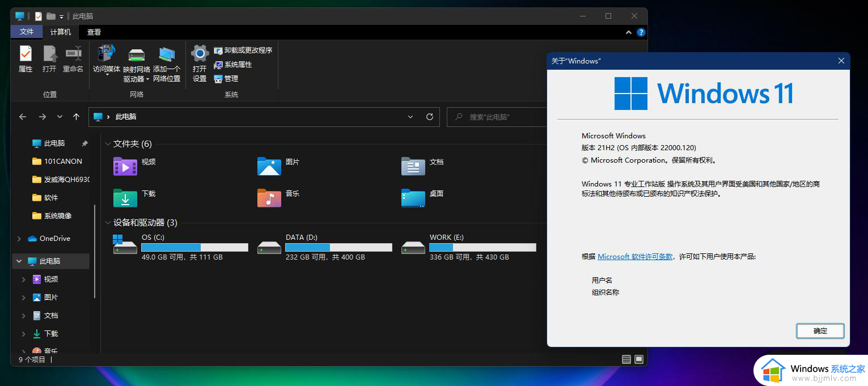Screen dimensions: 868x386
Task: Select the WORK (E:) drive icon
Action: (413, 247)
